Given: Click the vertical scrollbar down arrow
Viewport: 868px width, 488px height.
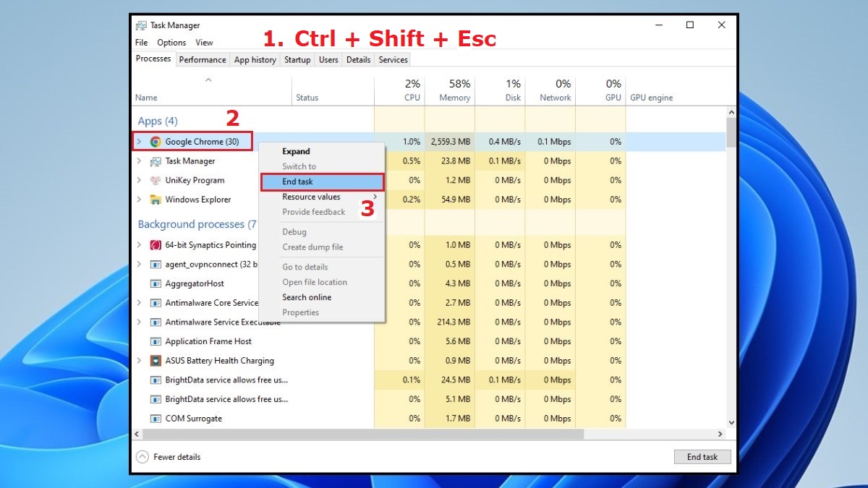Looking at the screenshot, I should pos(731,422).
